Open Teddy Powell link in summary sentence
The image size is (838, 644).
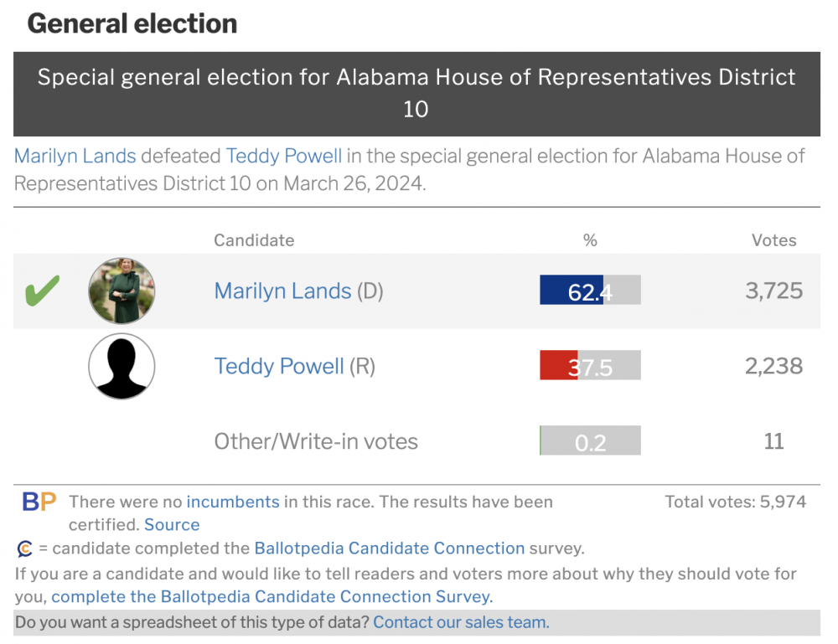pyautogui.click(x=284, y=157)
